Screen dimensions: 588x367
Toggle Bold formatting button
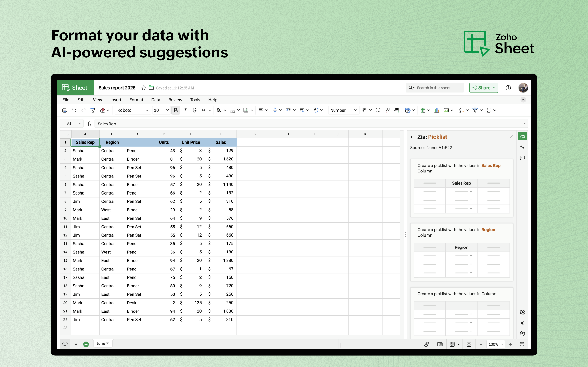[x=176, y=110]
